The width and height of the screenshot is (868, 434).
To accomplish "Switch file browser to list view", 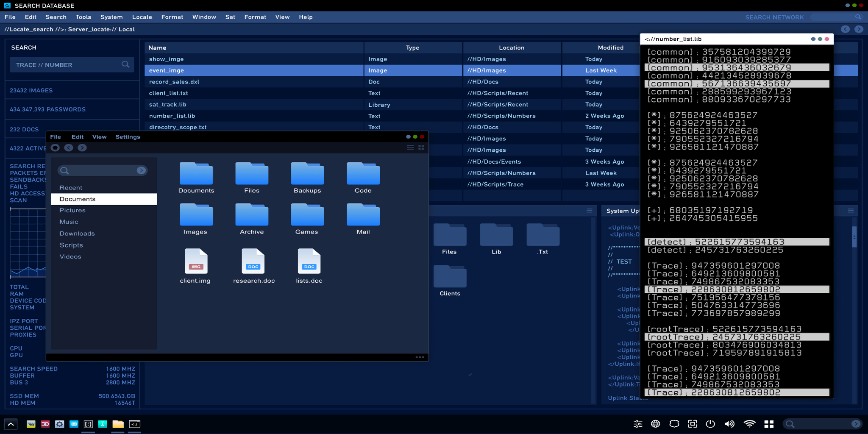I will (410, 147).
